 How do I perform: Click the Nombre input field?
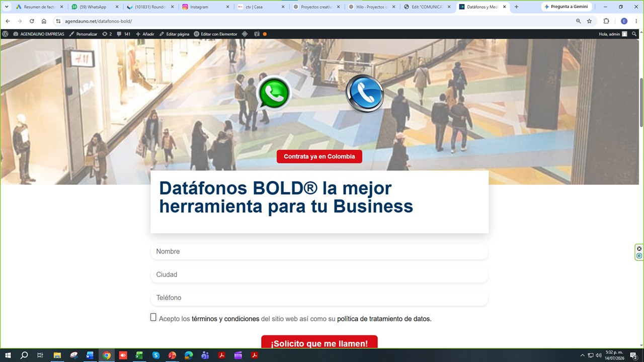[x=319, y=251]
